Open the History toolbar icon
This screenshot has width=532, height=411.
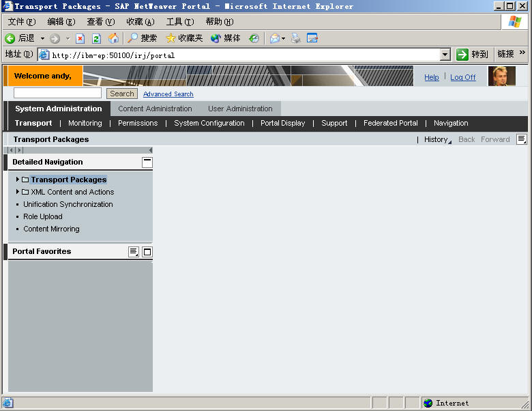point(254,38)
